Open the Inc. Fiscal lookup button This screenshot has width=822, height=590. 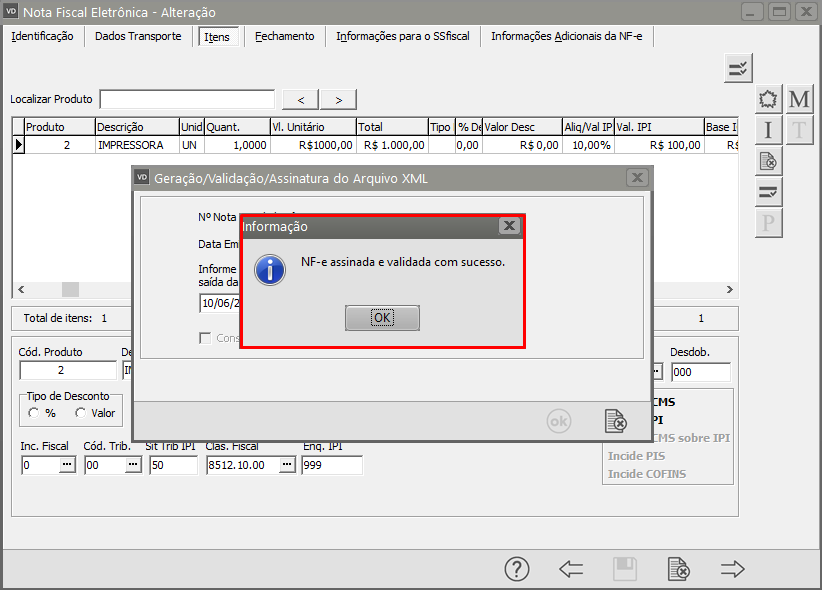pos(67,465)
